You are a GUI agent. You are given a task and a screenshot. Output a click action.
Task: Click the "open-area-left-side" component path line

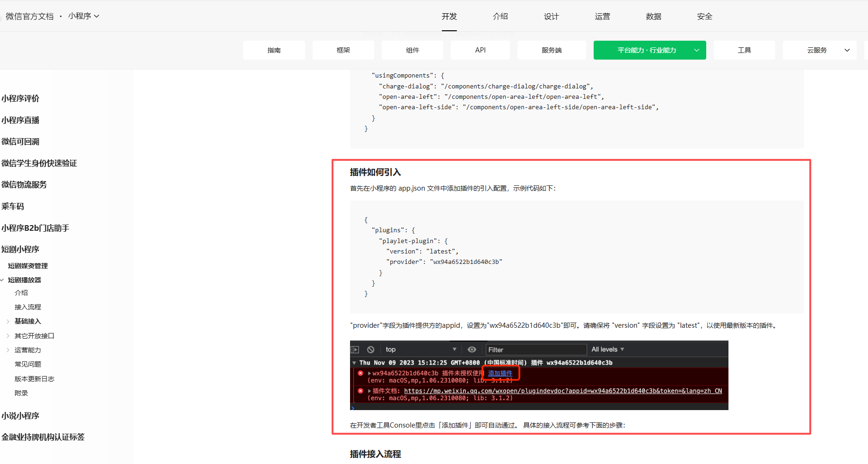(x=519, y=107)
